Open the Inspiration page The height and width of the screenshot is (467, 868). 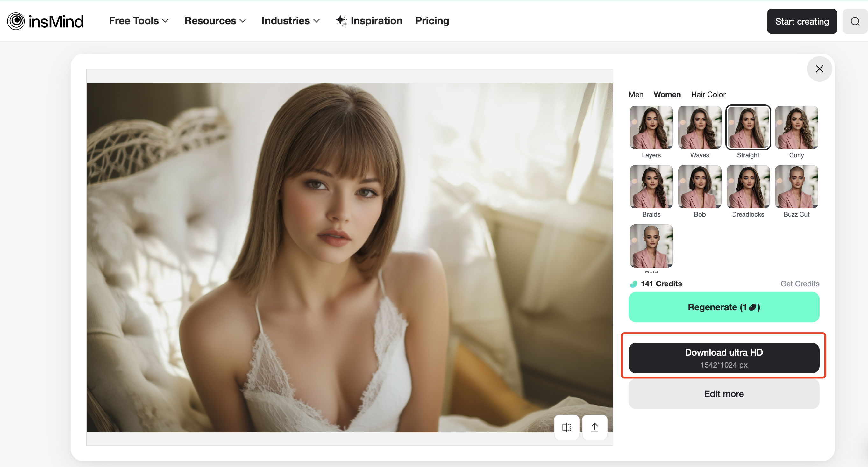coord(369,21)
